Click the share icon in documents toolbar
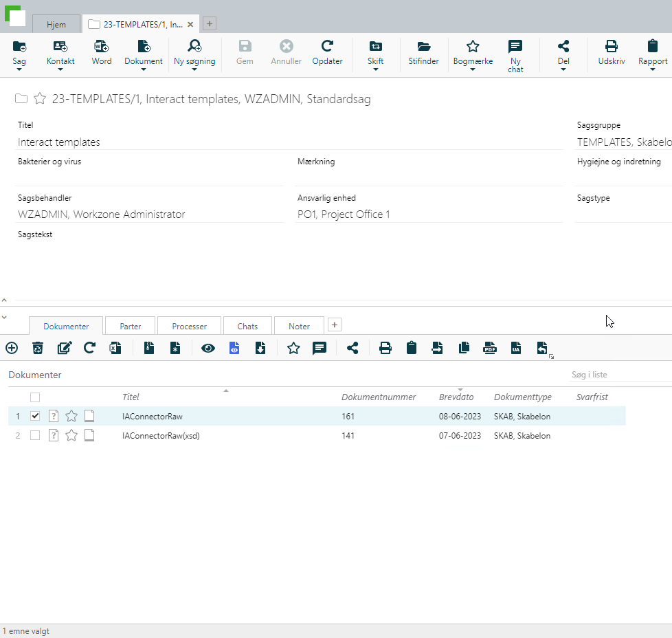 (352, 348)
